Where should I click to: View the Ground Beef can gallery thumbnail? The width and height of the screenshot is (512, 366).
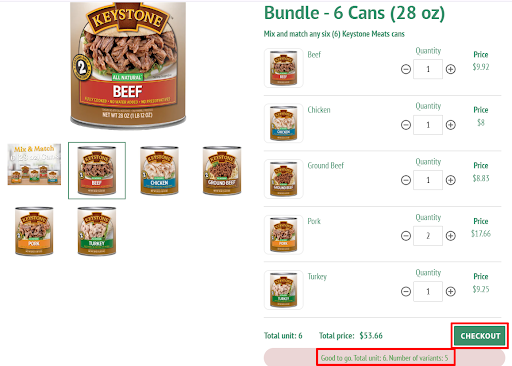tap(222, 170)
